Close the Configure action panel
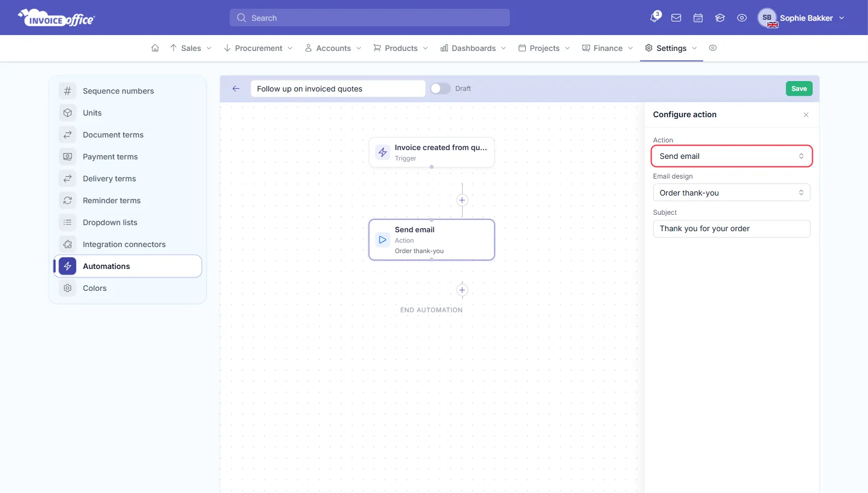 point(806,115)
